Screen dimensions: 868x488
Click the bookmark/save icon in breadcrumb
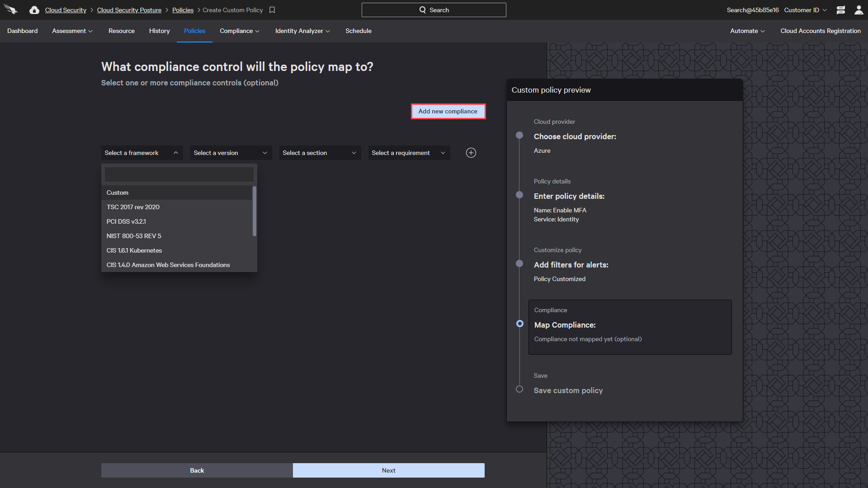273,9
